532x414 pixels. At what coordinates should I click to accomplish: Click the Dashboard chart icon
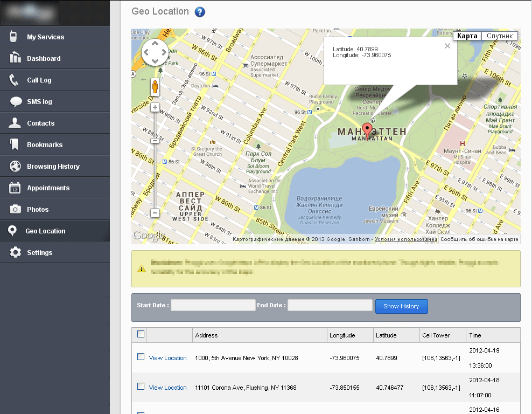(15, 57)
